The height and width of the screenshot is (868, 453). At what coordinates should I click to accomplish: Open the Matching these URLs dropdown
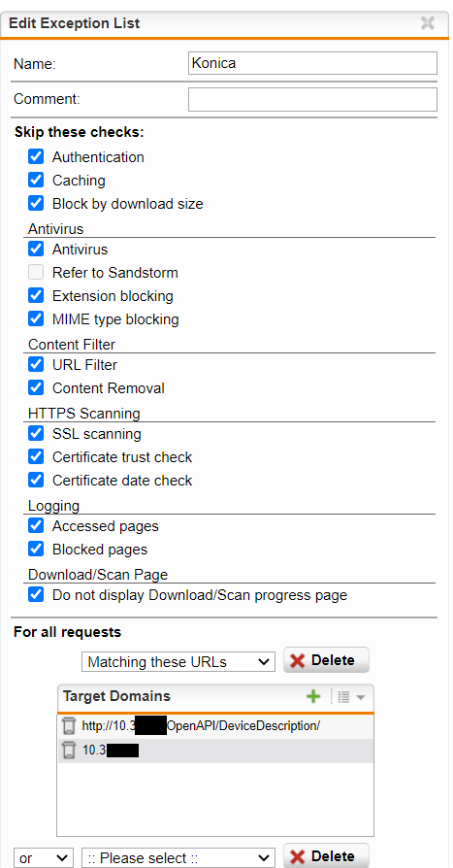[x=178, y=661]
